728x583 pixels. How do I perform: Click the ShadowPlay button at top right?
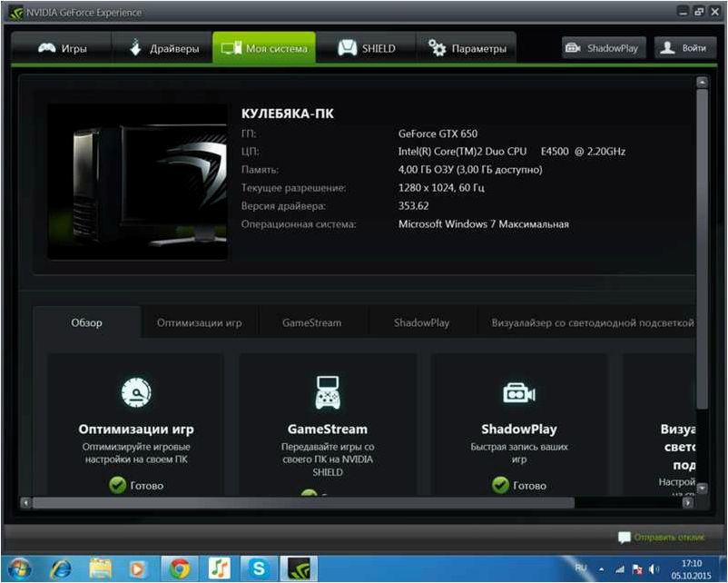604,48
